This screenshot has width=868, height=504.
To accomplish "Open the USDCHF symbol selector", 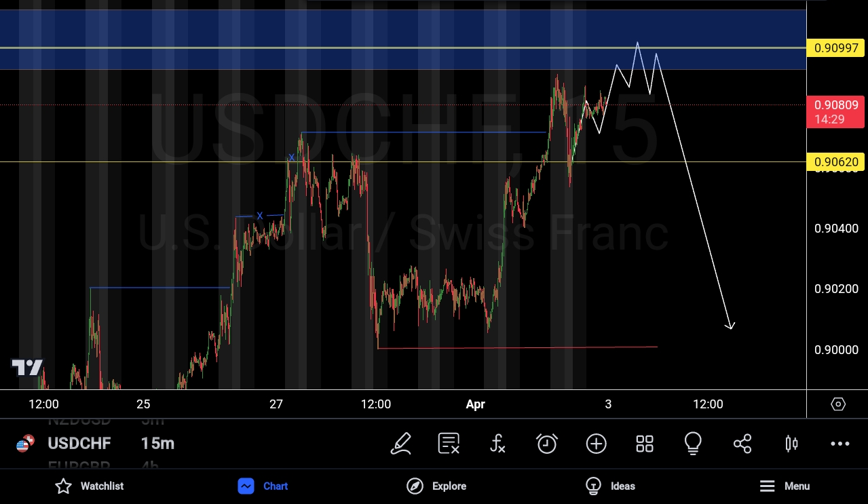I will click(79, 444).
